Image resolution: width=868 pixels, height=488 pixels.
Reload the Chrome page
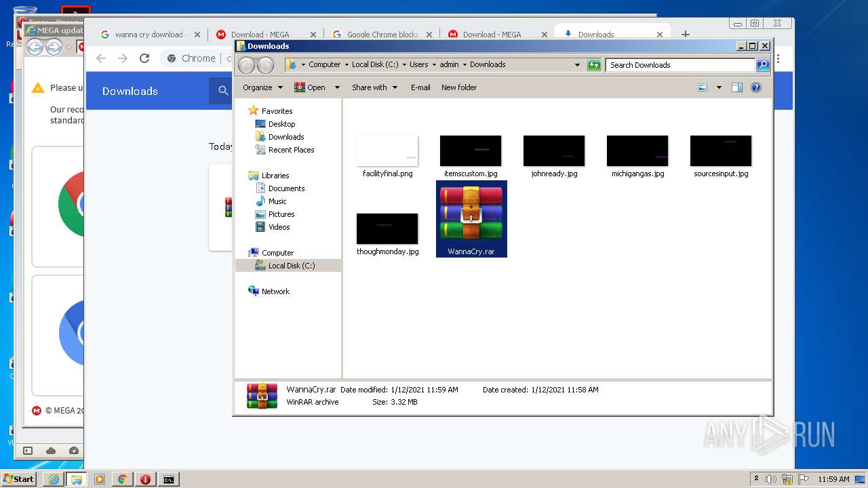point(144,58)
